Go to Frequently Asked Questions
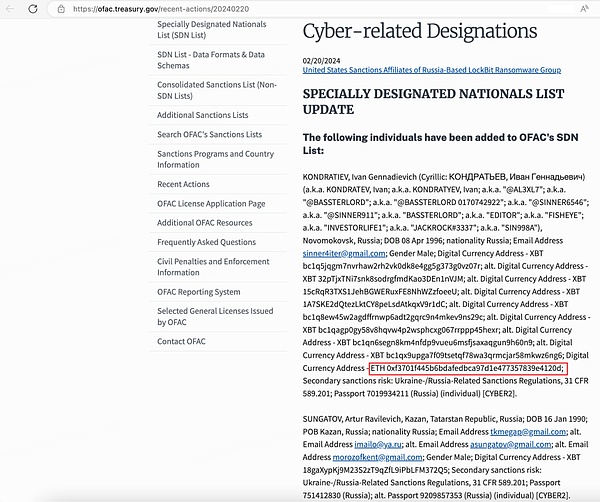This screenshot has width=600, height=502. [x=206, y=242]
